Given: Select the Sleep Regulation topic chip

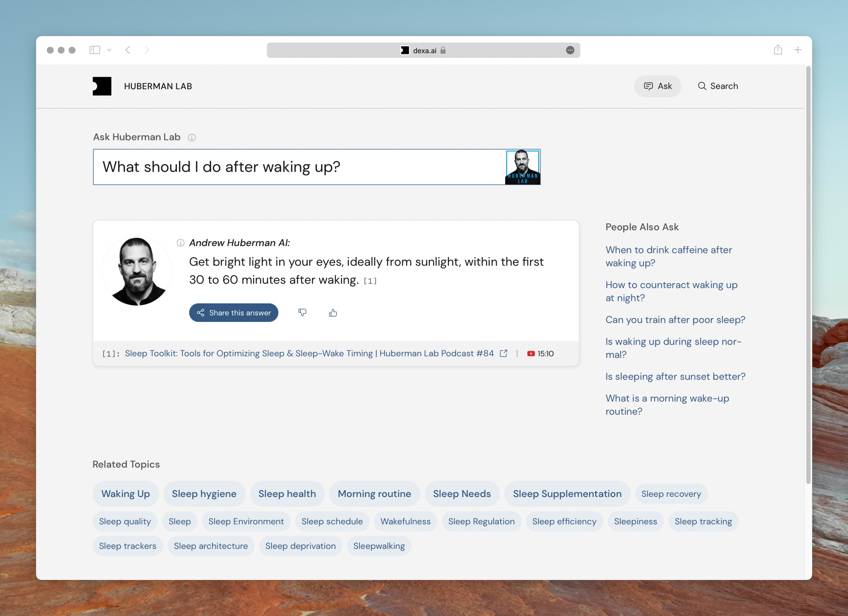Looking at the screenshot, I should pyautogui.click(x=481, y=521).
